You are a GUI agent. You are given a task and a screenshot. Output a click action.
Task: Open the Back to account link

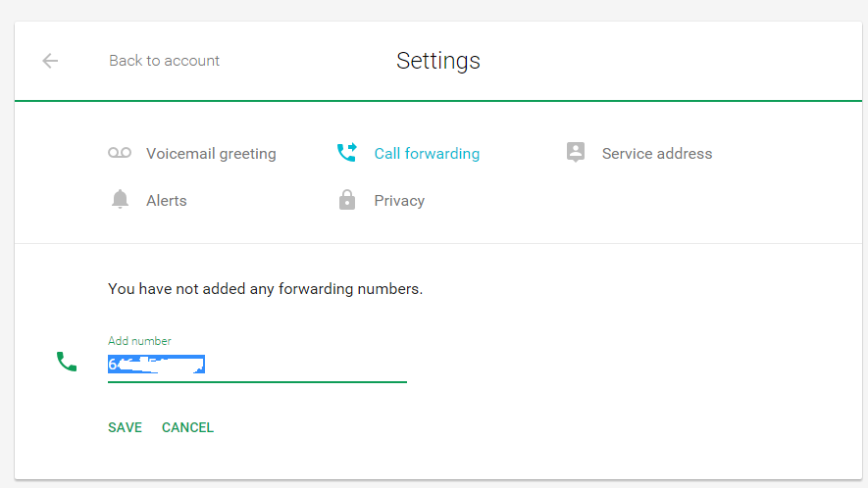[x=164, y=61]
